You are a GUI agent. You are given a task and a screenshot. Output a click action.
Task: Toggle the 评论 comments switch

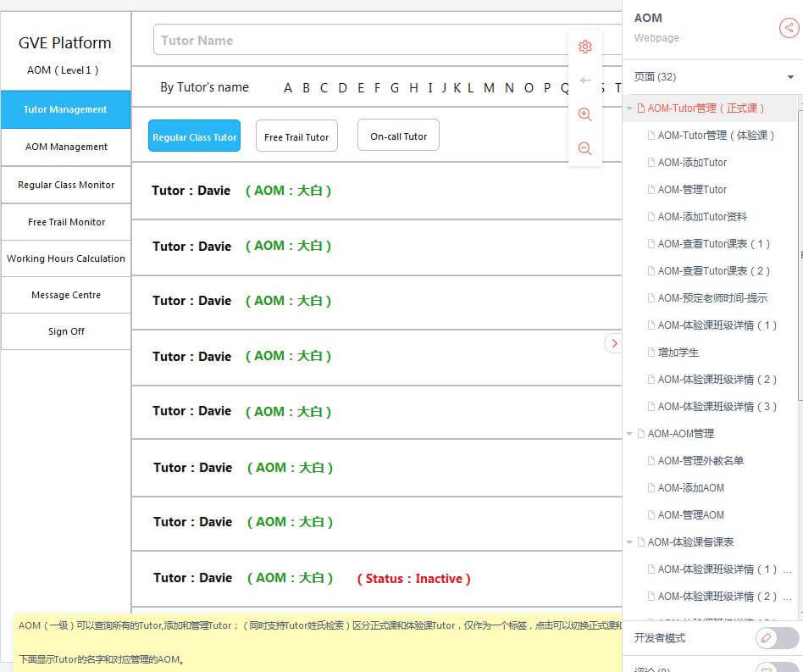pos(777,668)
